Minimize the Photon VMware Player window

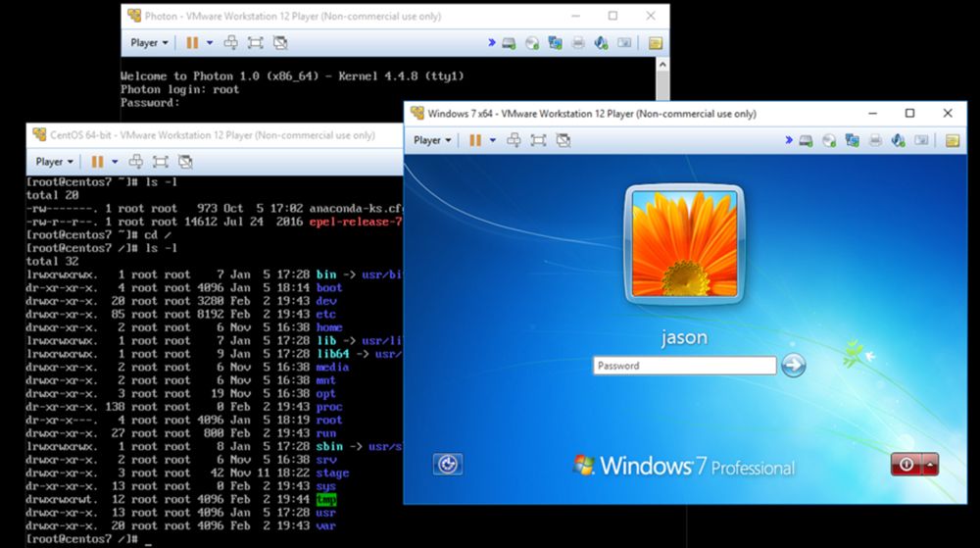(575, 17)
